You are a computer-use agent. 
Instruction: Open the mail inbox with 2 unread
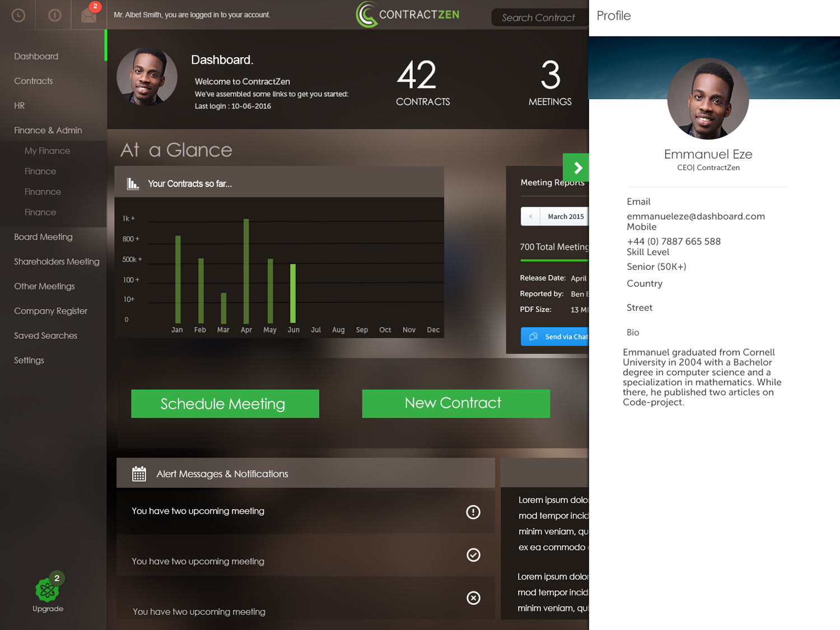coord(89,15)
